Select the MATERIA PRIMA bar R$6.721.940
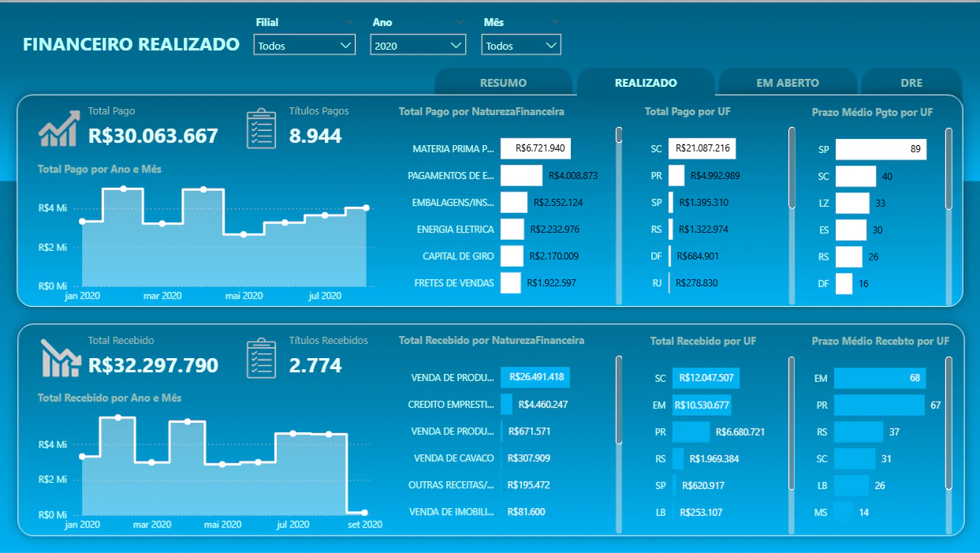Viewport: 980px width, 553px height. pos(535,148)
